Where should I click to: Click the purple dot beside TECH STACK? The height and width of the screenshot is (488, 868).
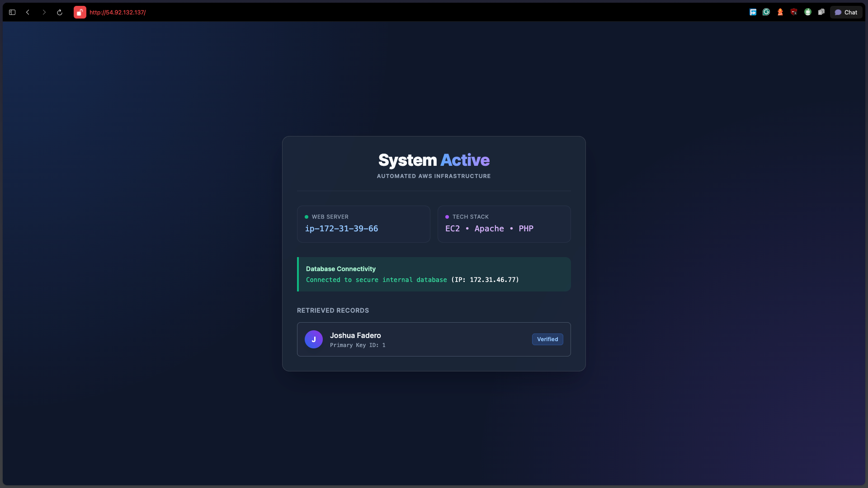point(447,217)
